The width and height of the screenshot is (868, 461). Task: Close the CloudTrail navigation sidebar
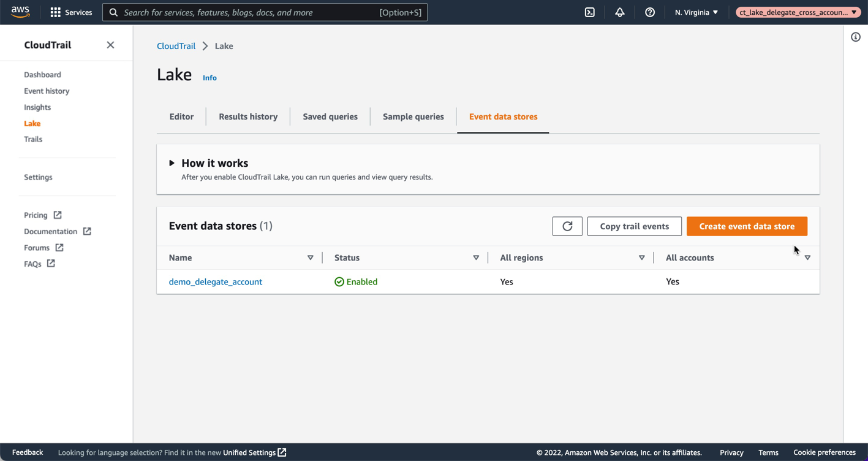coord(110,45)
